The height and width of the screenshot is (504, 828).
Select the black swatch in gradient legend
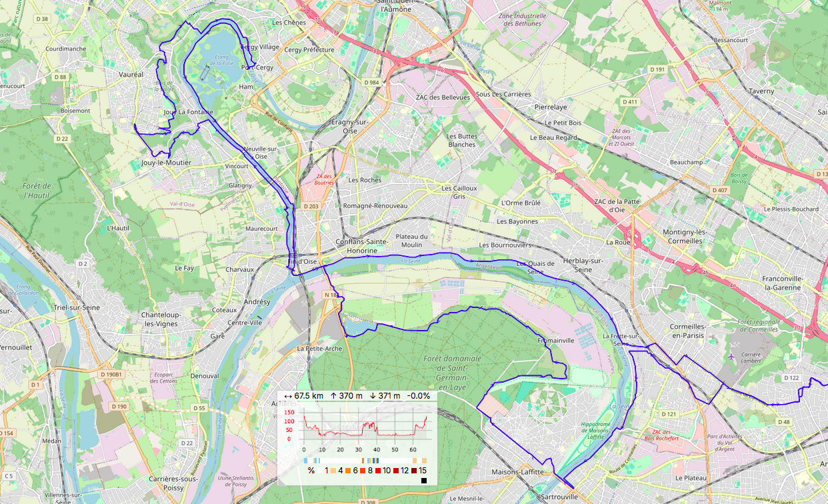(424, 480)
